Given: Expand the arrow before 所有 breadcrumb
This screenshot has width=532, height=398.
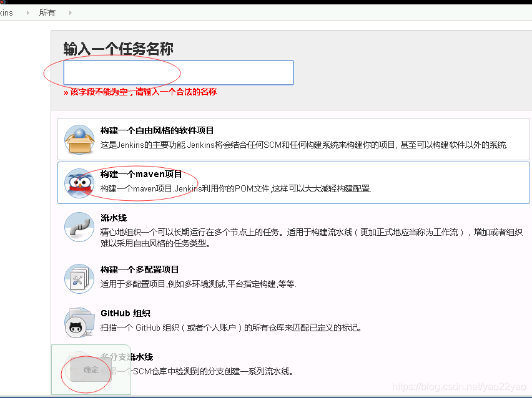Looking at the screenshot, I should point(28,12).
